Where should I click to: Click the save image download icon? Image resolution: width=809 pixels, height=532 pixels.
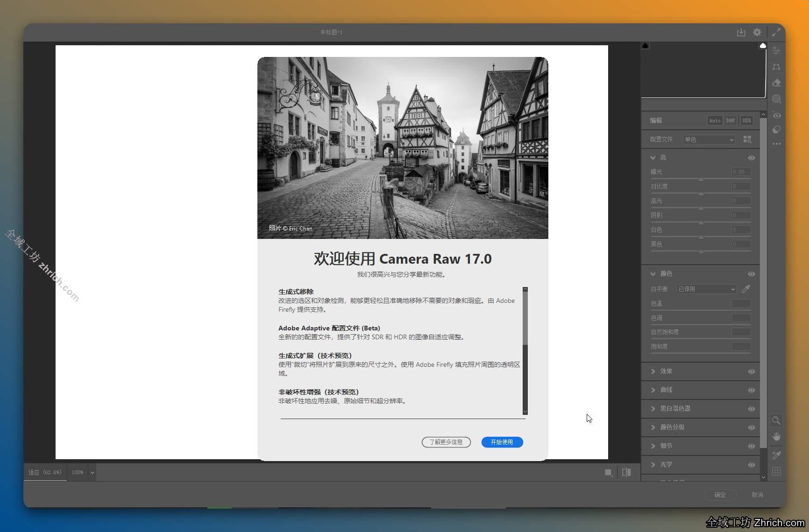click(741, 32)
